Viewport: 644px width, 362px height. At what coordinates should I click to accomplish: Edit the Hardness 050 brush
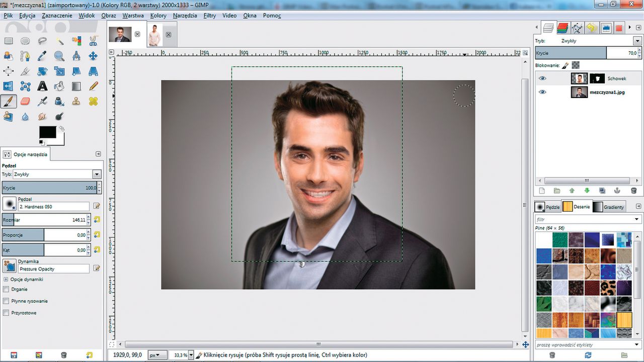97,206
